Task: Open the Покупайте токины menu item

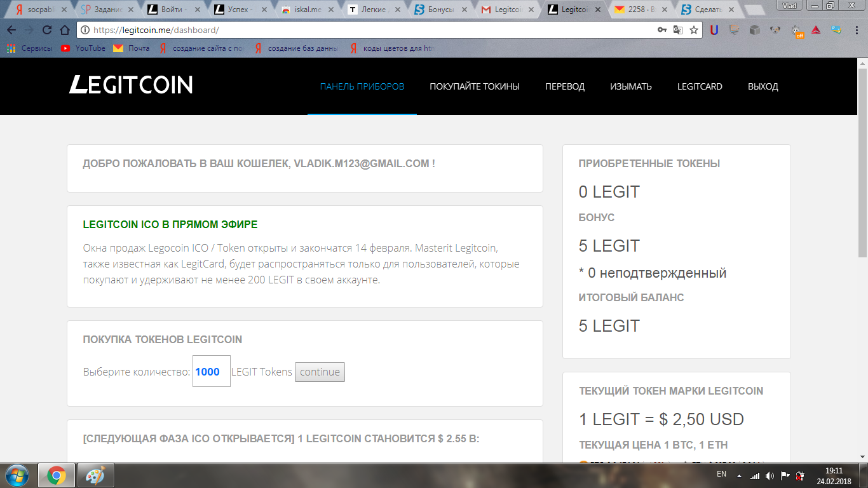Action: (x=475, y=86)
